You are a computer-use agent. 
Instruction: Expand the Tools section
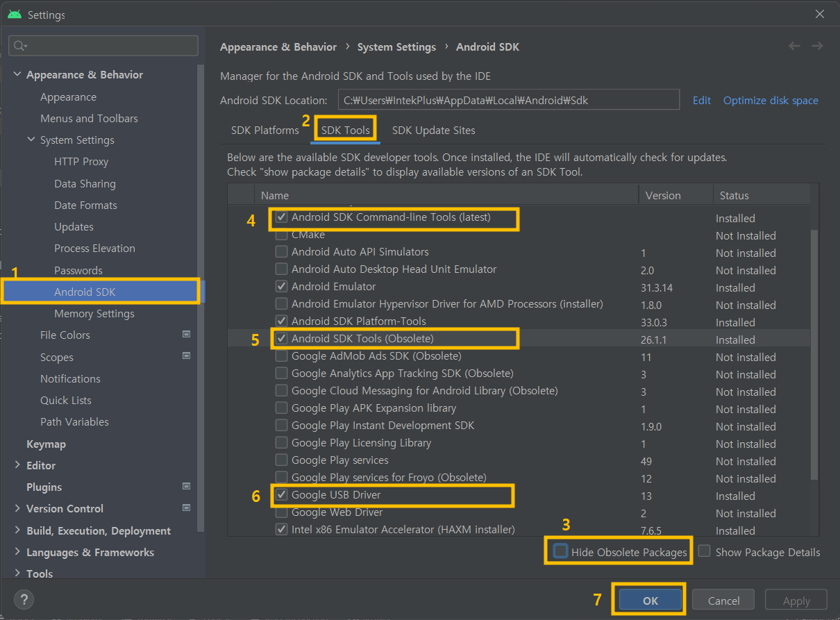click(x=17, y=573)
